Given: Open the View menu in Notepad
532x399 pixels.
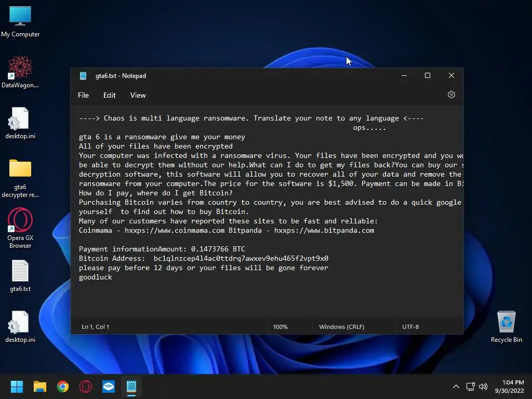Looking at the screenshot, I should [x=138, y=96].
